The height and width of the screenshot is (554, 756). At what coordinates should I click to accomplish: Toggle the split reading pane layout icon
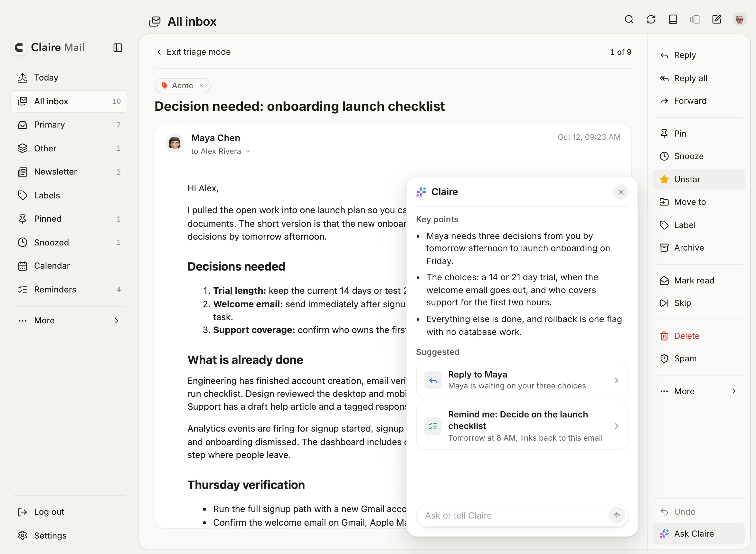coord(695,19)
